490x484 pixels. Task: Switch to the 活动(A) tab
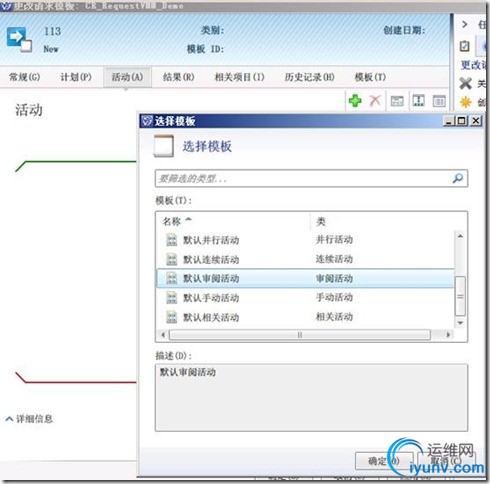click(127, 77)
